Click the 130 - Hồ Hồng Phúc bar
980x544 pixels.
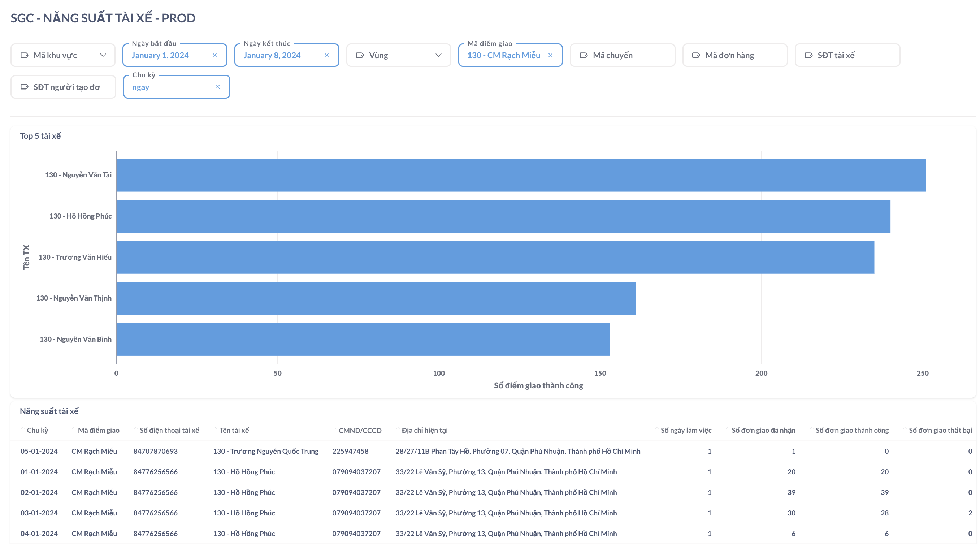coord(503,216)
